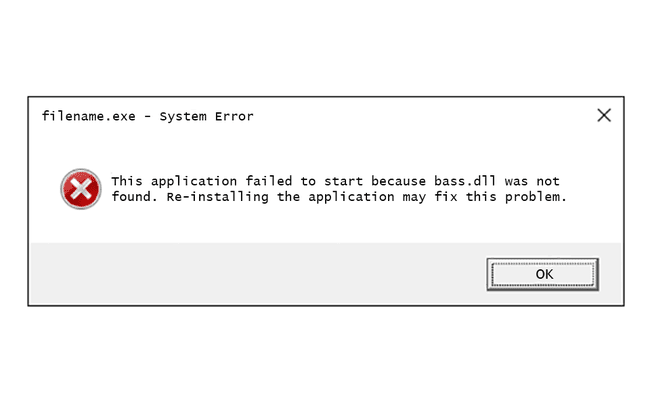Click the word 'start' in the first line

(x=343, y=181)
